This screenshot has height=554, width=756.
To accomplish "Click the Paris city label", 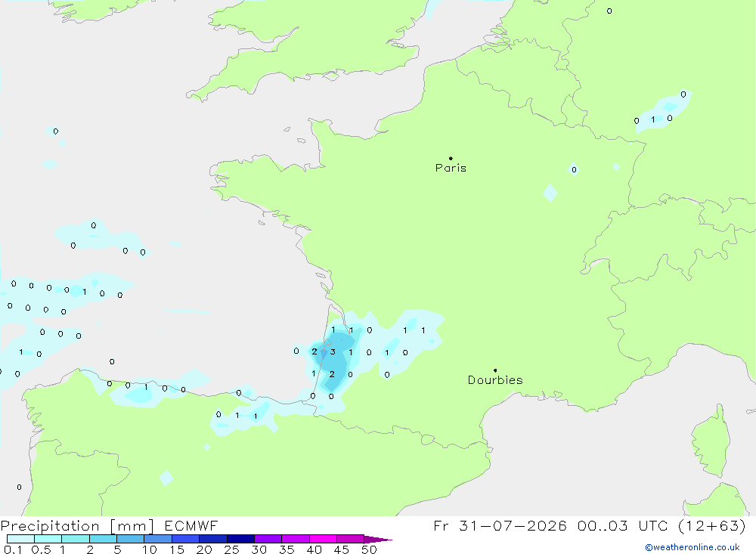I will (451, 168).
